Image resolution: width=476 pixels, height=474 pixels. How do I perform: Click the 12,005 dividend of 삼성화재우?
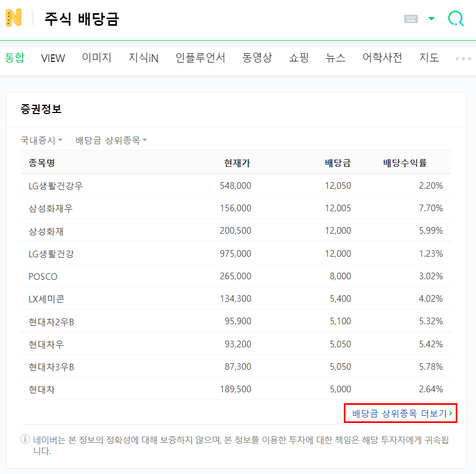coord(338,208)
